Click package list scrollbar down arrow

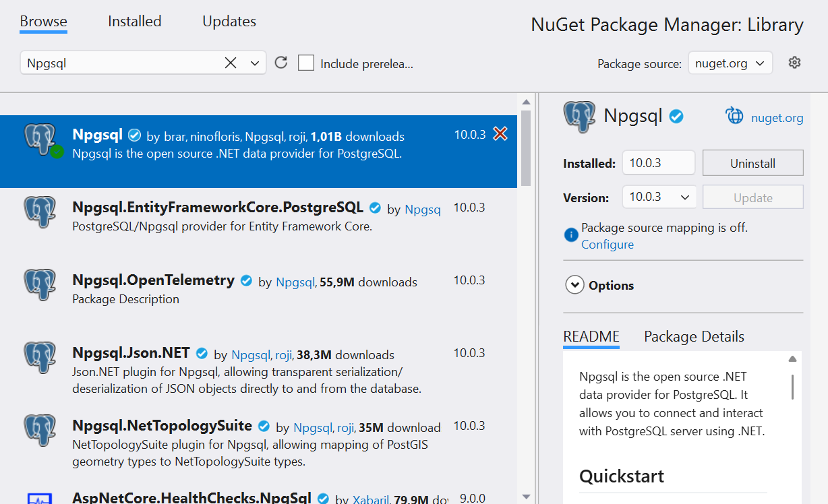click(x=526, y=497)
